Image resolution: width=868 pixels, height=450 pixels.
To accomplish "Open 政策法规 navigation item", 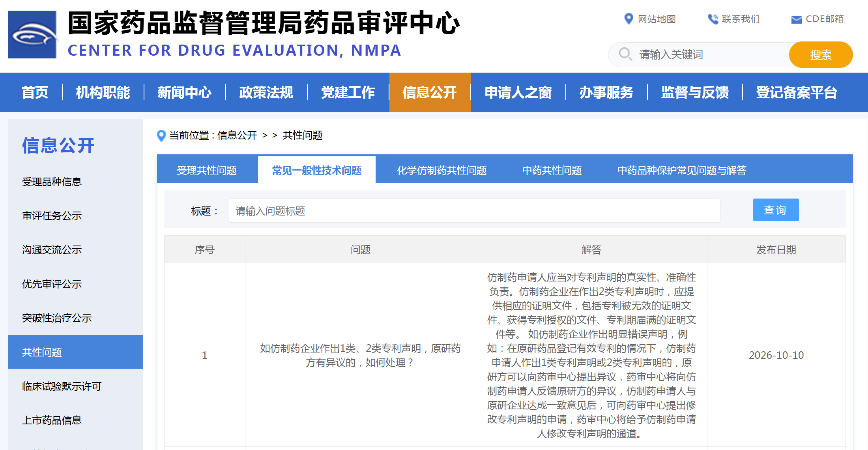I will coord(266,92).
